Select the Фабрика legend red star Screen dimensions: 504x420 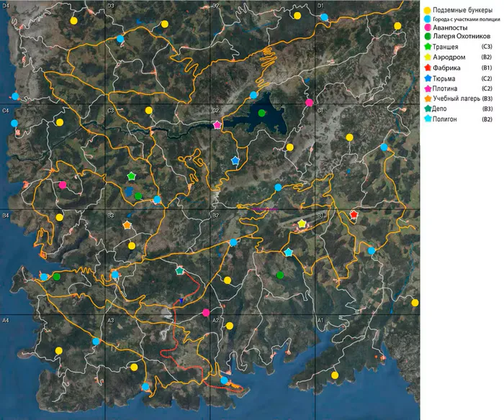(x=428, y=68)
